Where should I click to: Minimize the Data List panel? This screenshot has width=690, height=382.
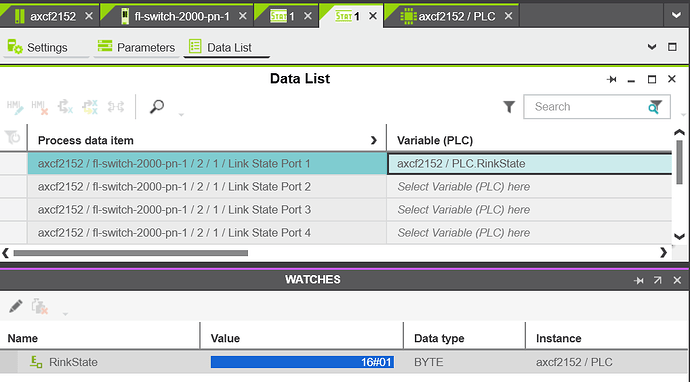tap(631, 80)
